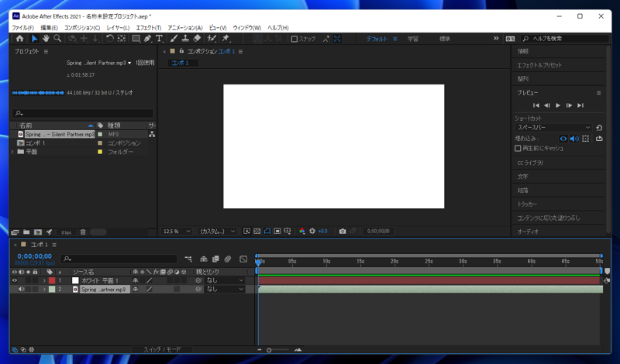This screenshot has height=364, width=620.
Task: Enable frame blending icon in timeline header
Action: (x=215, y=259)
